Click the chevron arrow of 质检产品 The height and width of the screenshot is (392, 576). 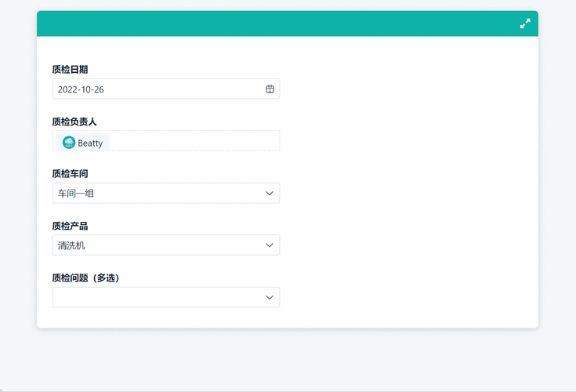(270, 245)
